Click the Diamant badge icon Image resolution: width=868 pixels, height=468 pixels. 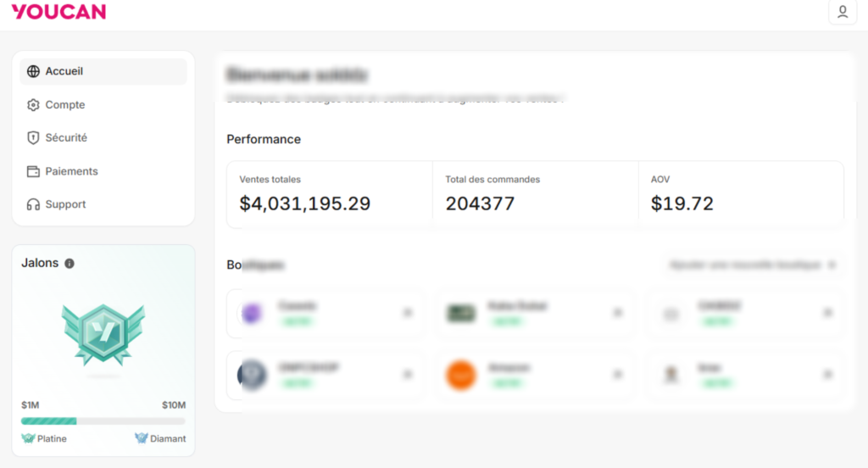(x=142, y=438)
